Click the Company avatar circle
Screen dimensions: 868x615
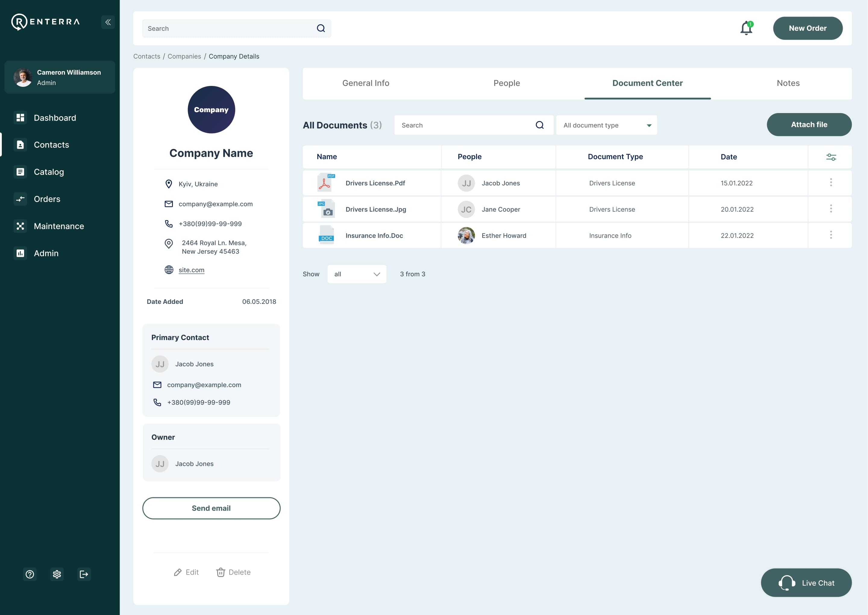[x=211, y=109]
